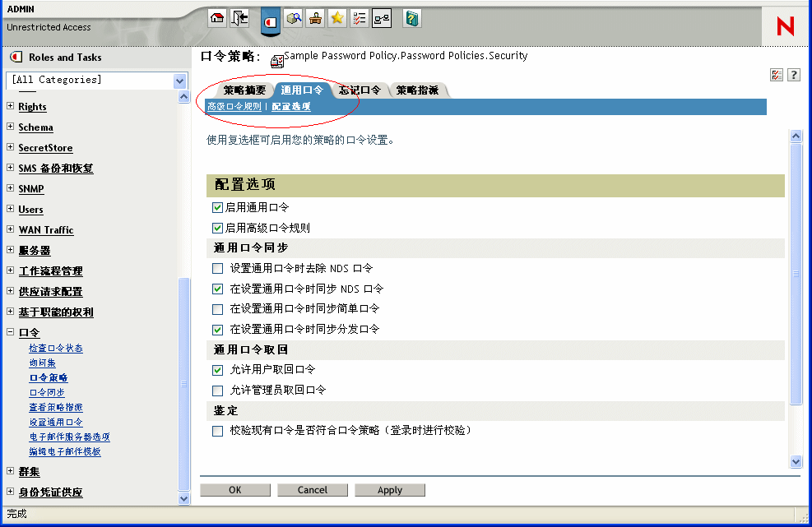This screenshot has width=812, height=527.
Task: Click the Cancel button
Action: 313,490
